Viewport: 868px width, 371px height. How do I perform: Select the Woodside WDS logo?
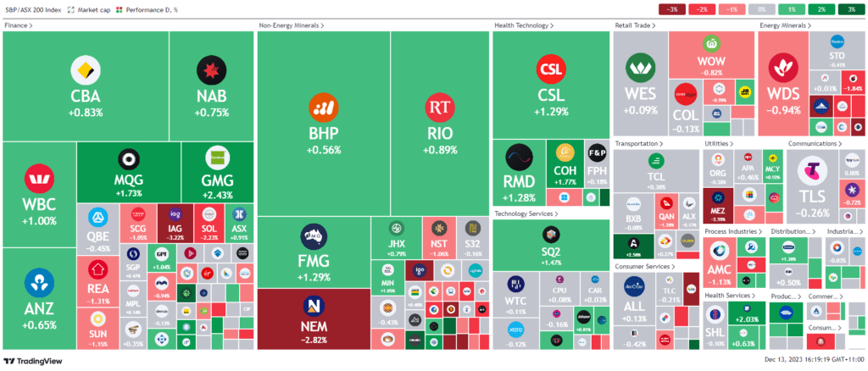point(780,66)
